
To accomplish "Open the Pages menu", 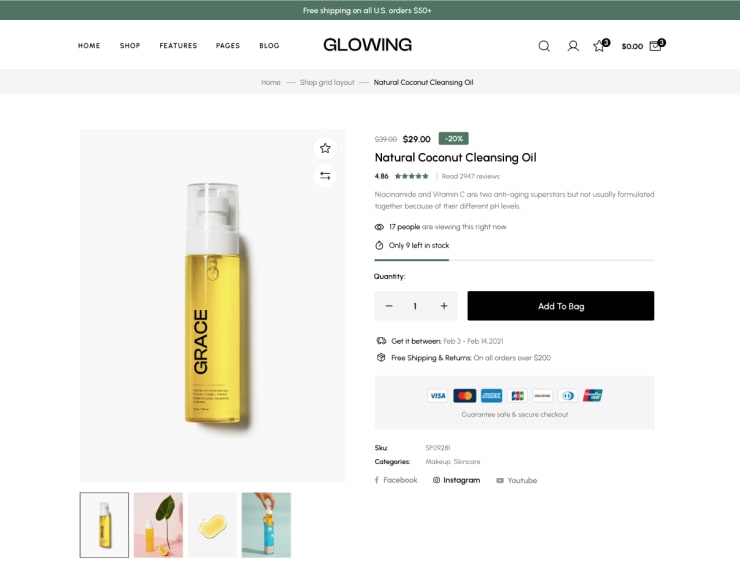I will (228, 46).
